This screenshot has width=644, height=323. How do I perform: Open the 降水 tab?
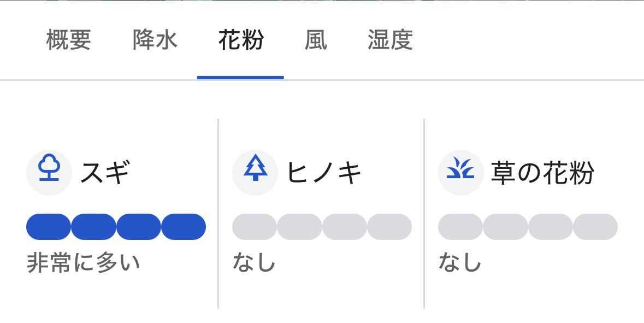(x=155, y=42)
